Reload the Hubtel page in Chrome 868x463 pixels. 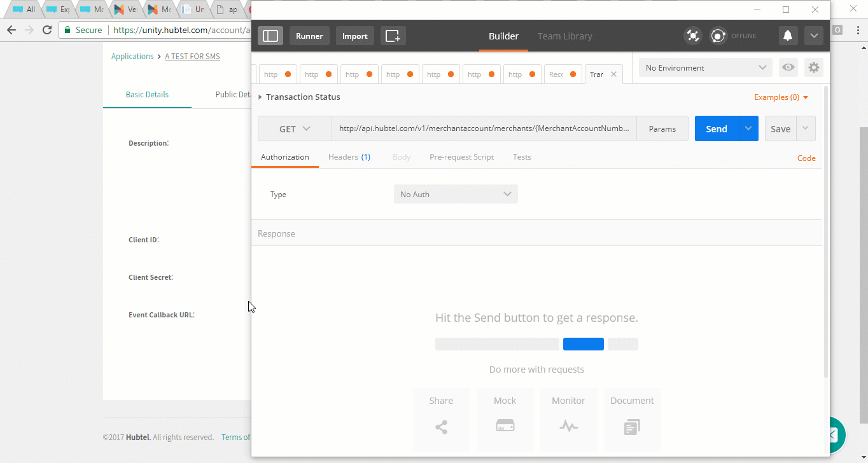[47, 30]
